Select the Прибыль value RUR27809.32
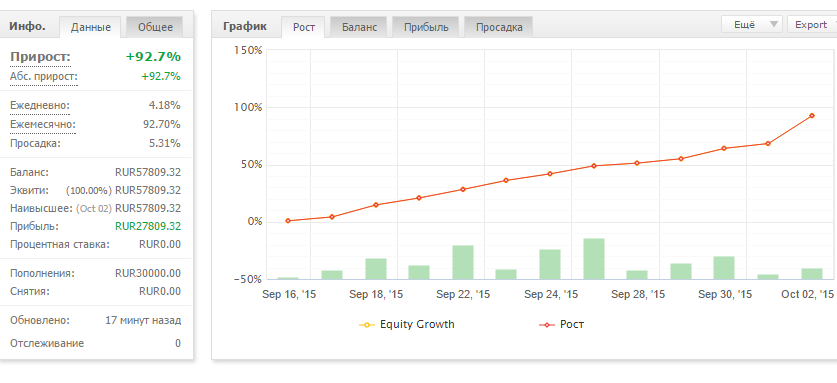 (x=148, y=226)
